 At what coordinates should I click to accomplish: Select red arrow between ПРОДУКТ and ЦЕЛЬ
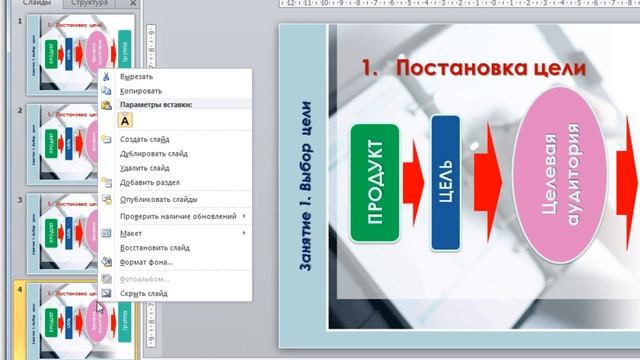pos(413,182)
